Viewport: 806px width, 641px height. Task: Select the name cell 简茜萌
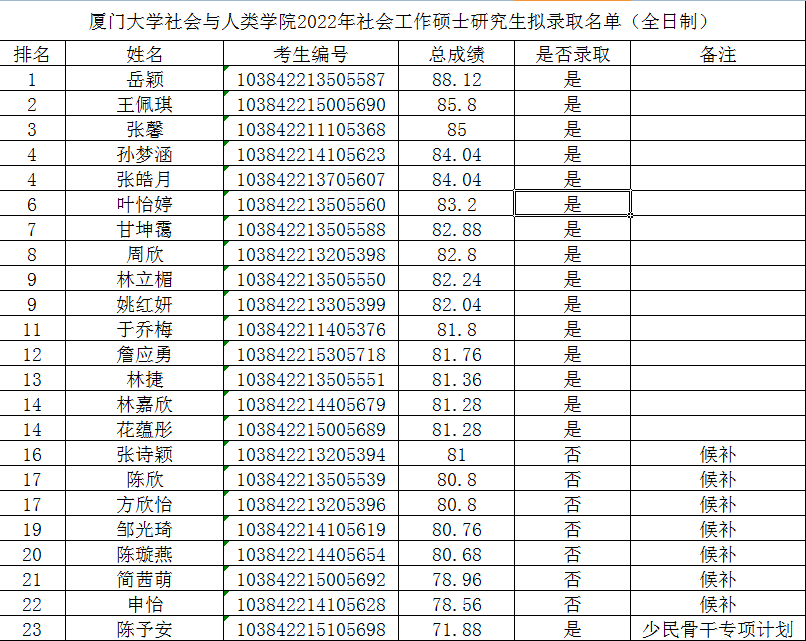144,579
